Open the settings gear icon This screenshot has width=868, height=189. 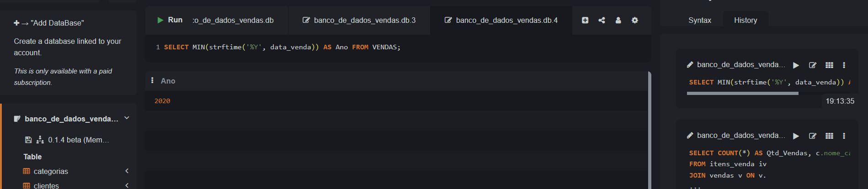(x=635, y=20)
